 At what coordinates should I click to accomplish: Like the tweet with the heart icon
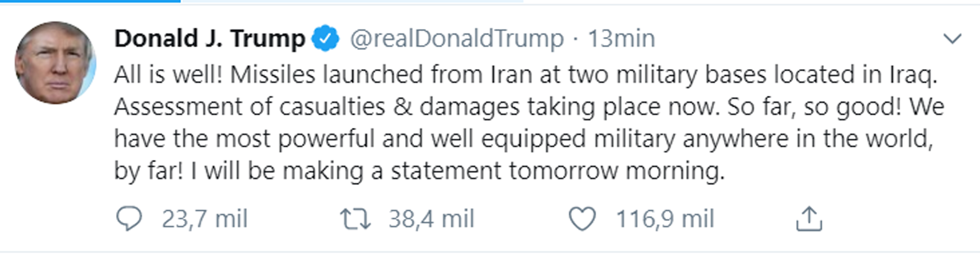point(582,219)
